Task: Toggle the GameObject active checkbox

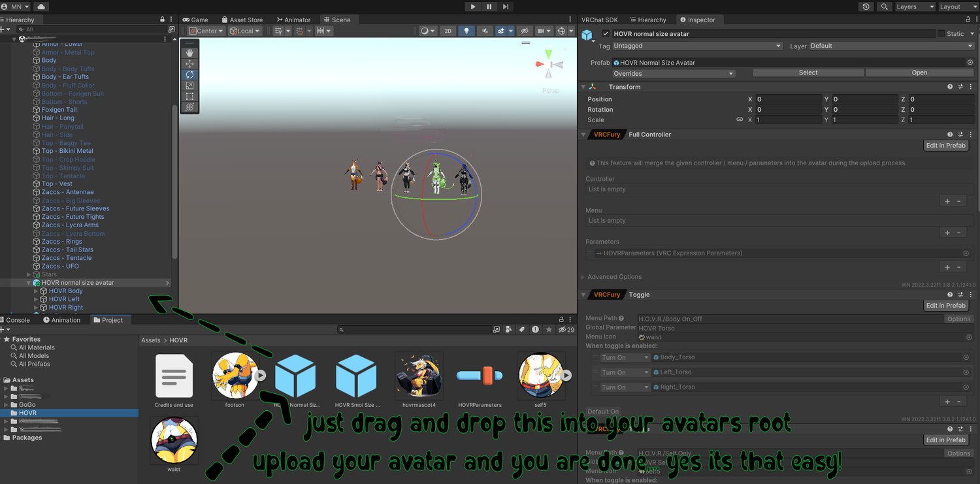Action: point(606,33)
